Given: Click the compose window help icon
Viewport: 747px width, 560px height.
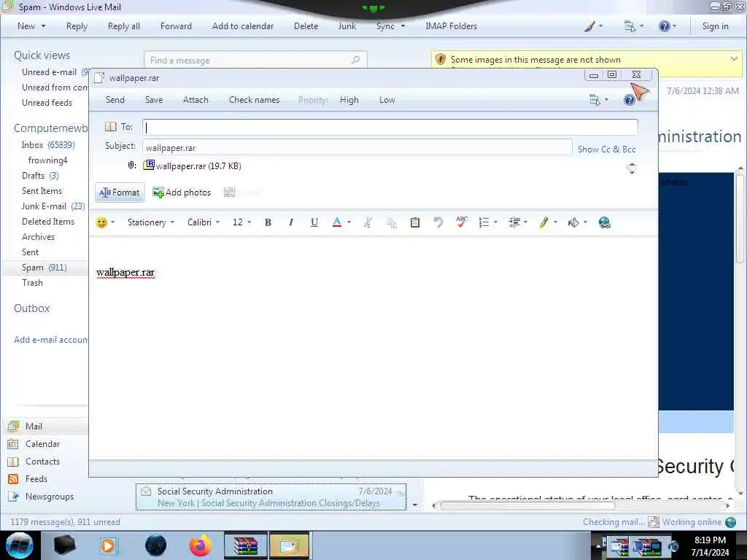Looking at the screenshot, I should 630,100.
